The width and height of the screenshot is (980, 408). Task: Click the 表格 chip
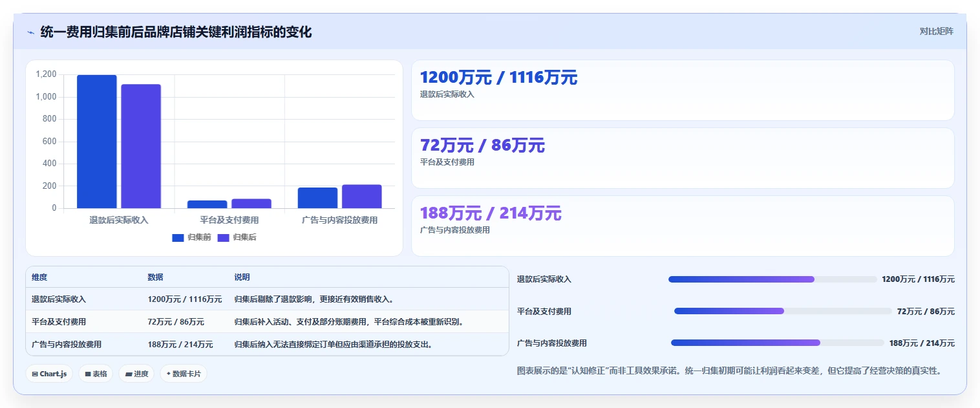(96, 374)
